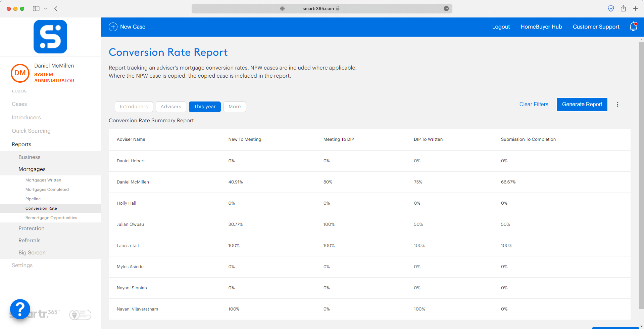
Task: Open the Pipeline report
Action: click(x=33, y=199)
